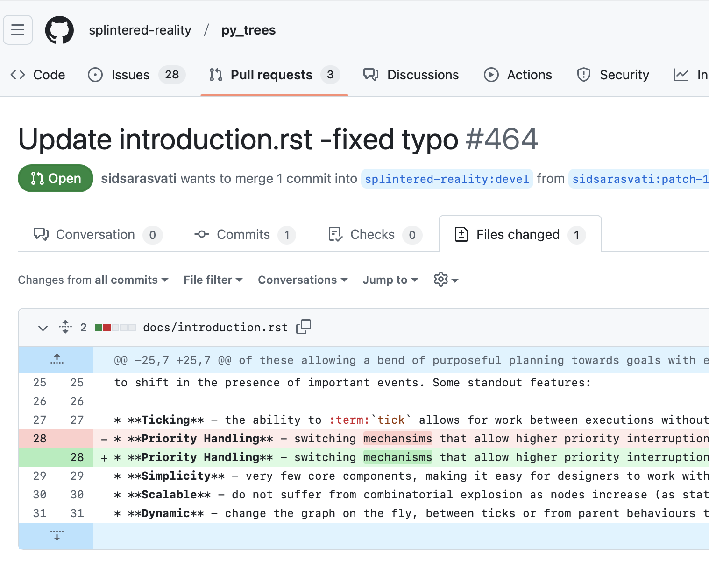Open the splintered-reality owner link
This screenshot has height=588, width=709.
coord(140,30)
